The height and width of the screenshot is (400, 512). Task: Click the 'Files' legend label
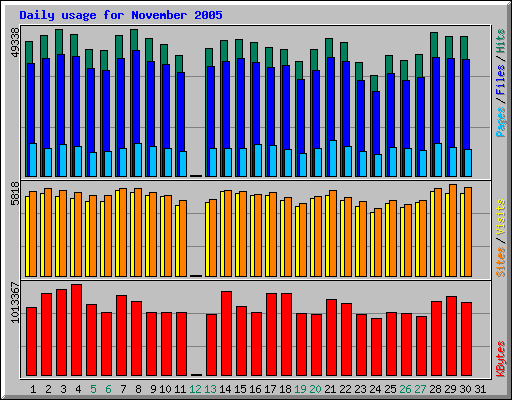tap(501, 80)
